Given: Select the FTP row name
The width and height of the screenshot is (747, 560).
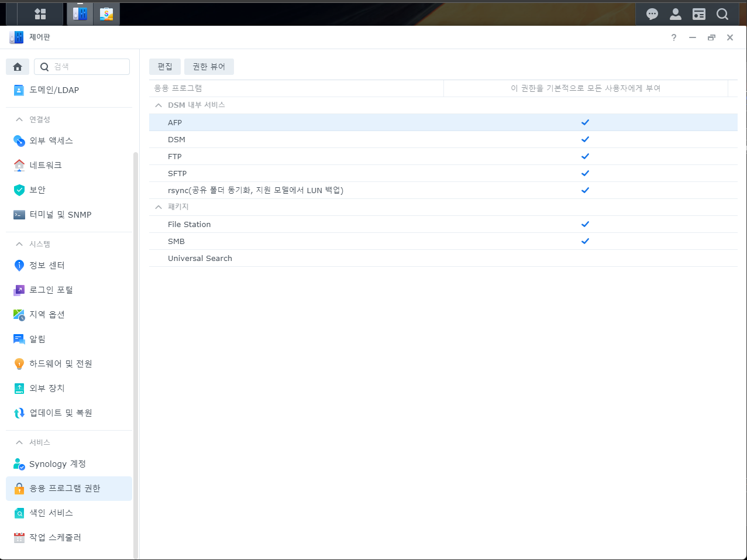Looking at the screenshot, I should (x=175, y=156).
